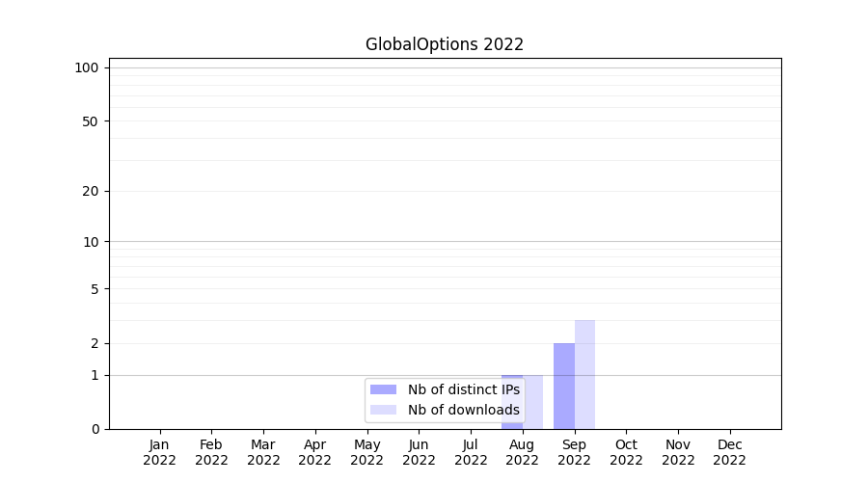Image resolution: width=868 pixels, height=482 pixels.
Task: Click the August downloads bar
Action: pyautogui.click(x=533, y=402)
